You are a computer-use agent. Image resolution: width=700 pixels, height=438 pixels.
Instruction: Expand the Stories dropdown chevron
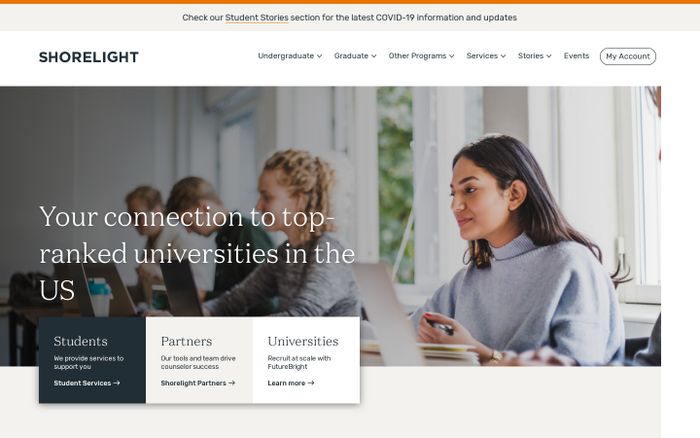549,56
